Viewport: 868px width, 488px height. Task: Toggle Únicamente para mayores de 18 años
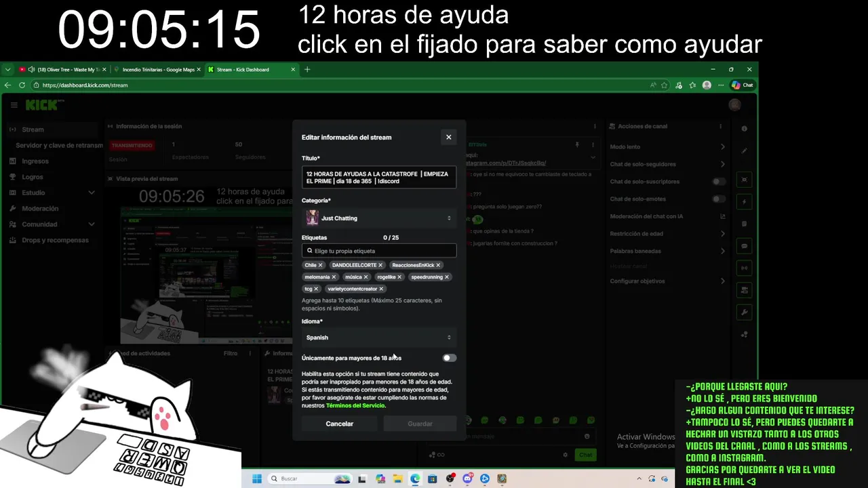click(449, 358)
